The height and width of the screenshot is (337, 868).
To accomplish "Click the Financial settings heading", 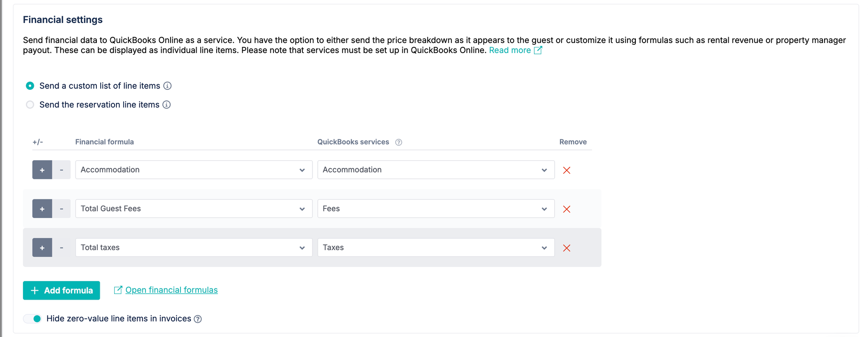I will pos(63,20).
